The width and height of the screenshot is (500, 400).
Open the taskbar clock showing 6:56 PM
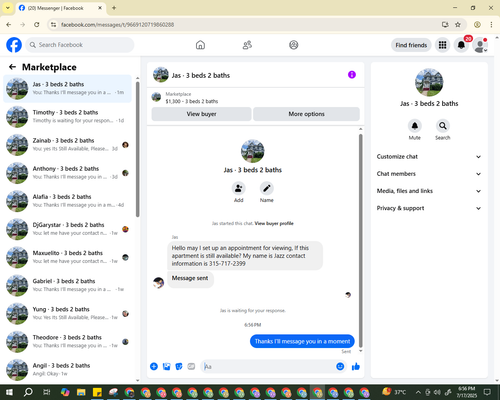tap(466, 392)
